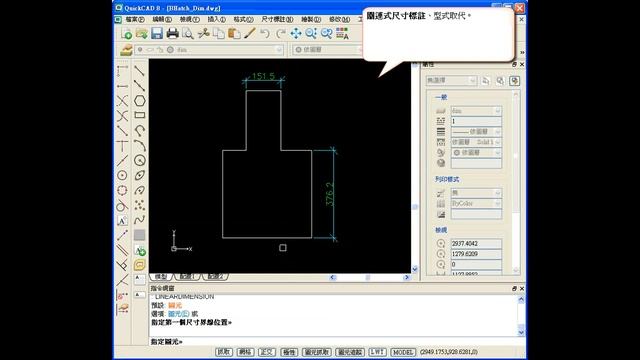Open the View (檢視) menu

pos(189,19)
